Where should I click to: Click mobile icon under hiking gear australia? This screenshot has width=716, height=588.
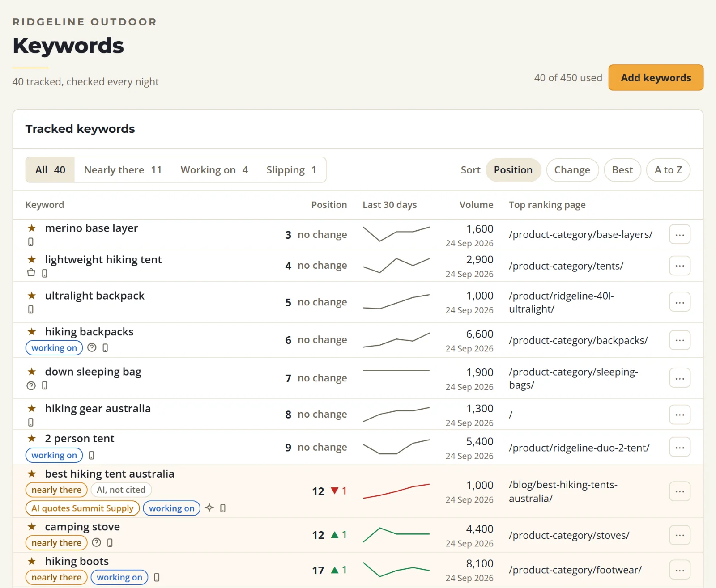click(31, 422)
